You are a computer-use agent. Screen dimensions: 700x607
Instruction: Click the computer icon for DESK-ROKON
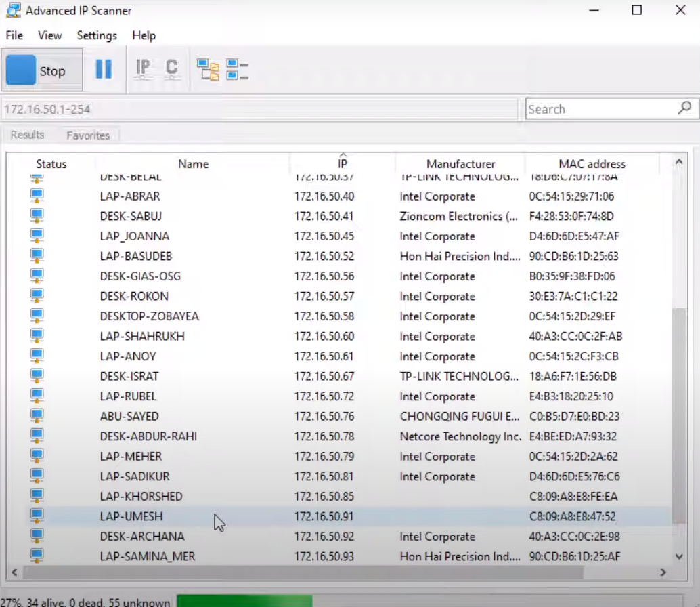tap(37, 296)
